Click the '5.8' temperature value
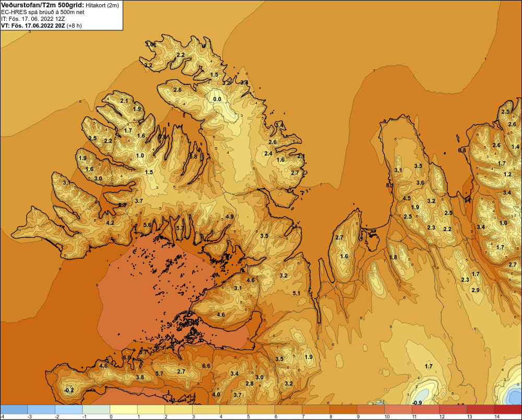 [193, 157]
